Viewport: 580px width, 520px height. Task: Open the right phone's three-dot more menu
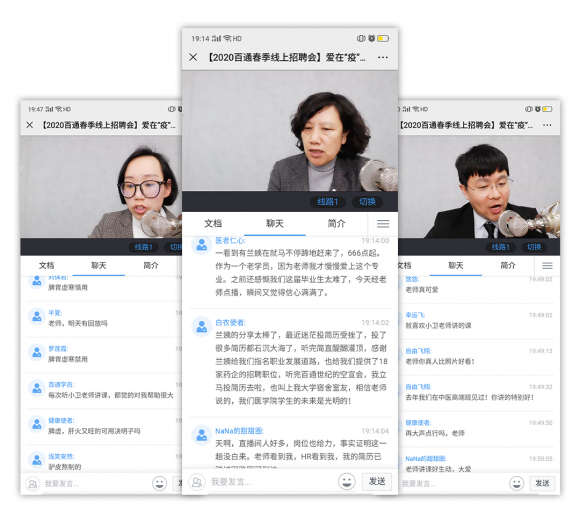pos(547,125)
